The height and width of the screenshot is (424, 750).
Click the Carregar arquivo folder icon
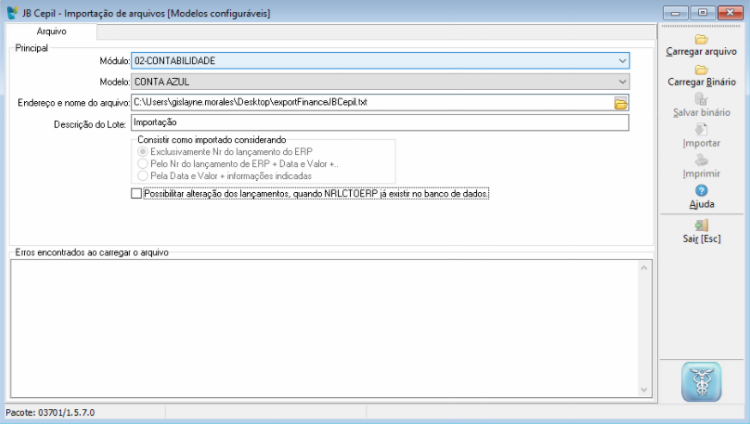(701, 39)
